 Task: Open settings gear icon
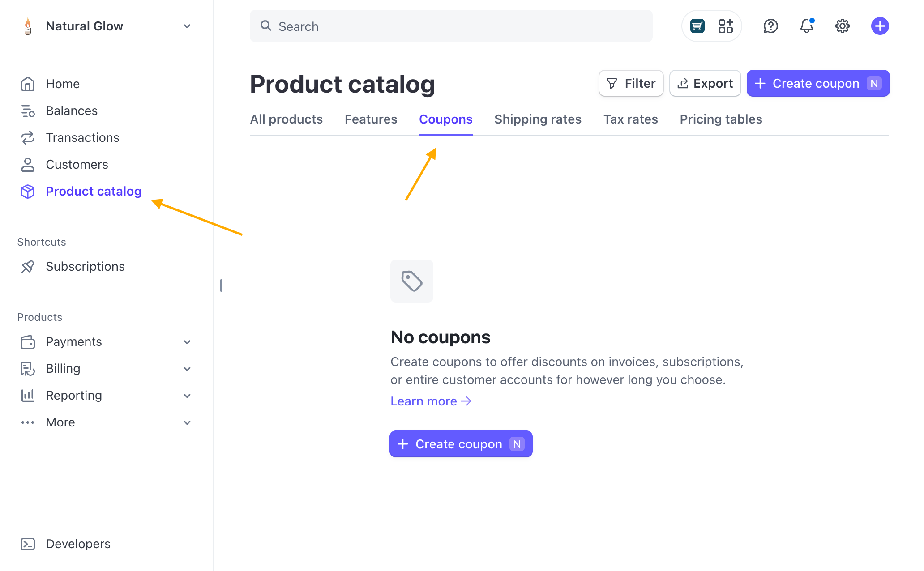click(842, 26)
